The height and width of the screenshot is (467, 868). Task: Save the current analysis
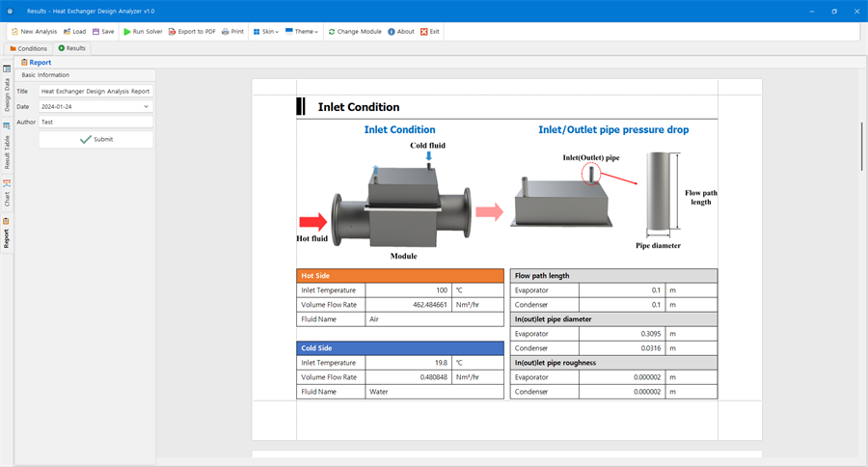(x=103, y=32)
